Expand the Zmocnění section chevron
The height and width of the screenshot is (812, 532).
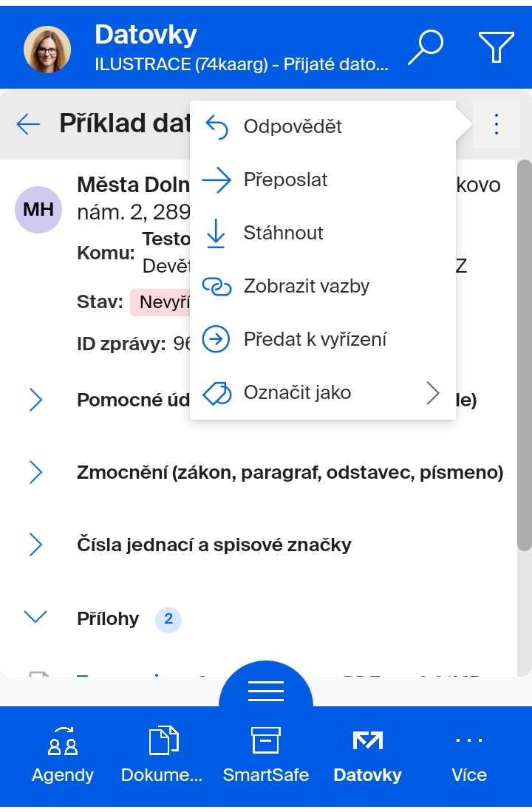pos(35,472)
